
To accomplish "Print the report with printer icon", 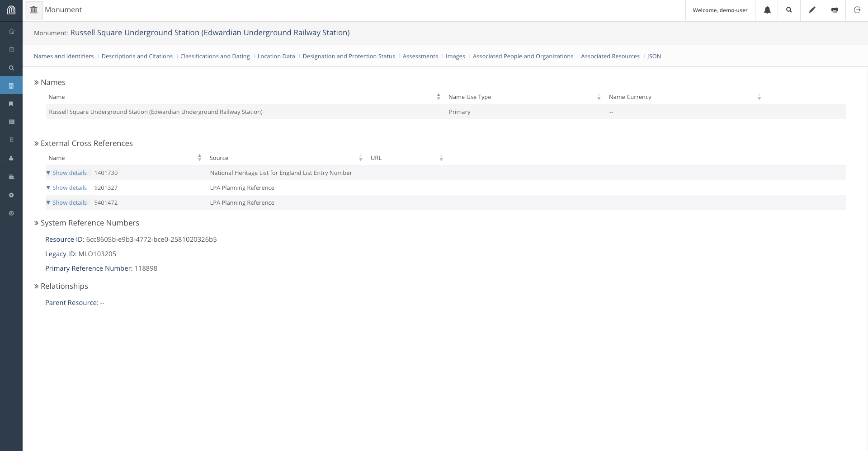I will tap(835, 10).
